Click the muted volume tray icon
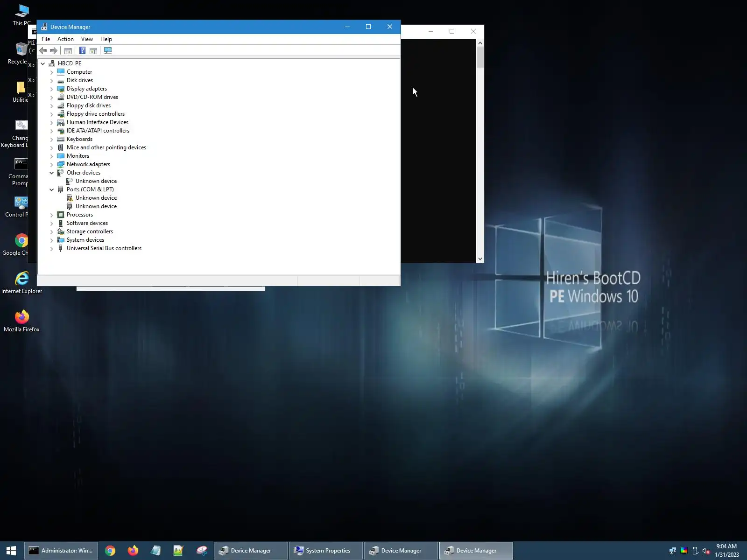 pyautogui.click(x=706, y=551)
